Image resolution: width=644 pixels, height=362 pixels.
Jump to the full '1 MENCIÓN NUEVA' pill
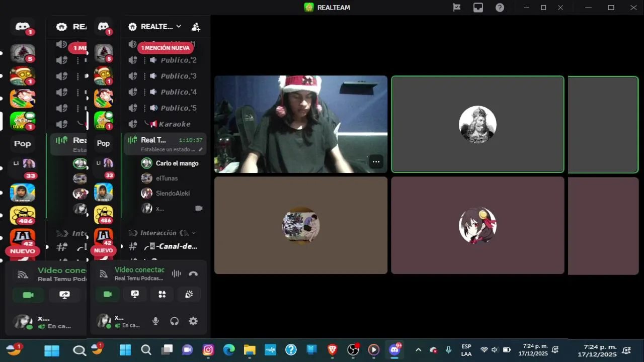(166, 48)
